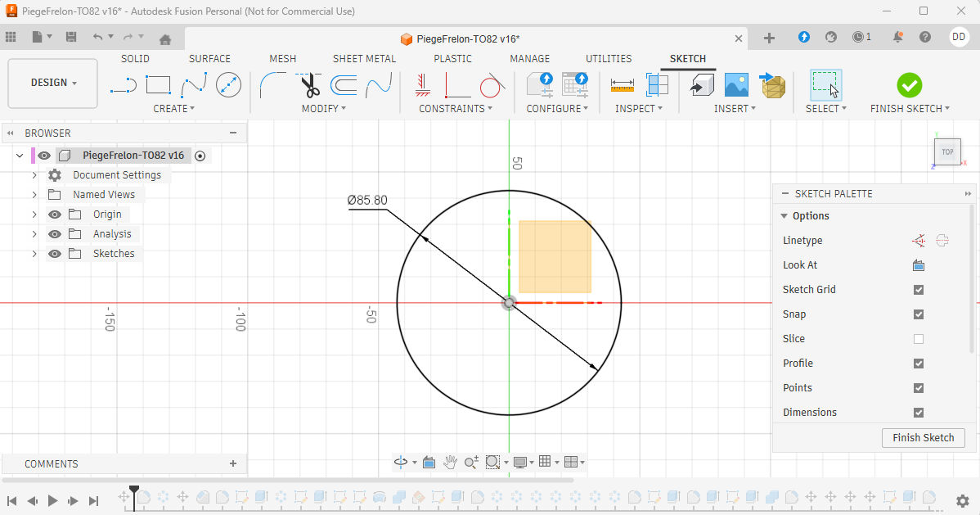This screenshot has width=980, height=515.
Task: Click the green Finish Sketch checkmark
Action: click(x=909, y=84)
